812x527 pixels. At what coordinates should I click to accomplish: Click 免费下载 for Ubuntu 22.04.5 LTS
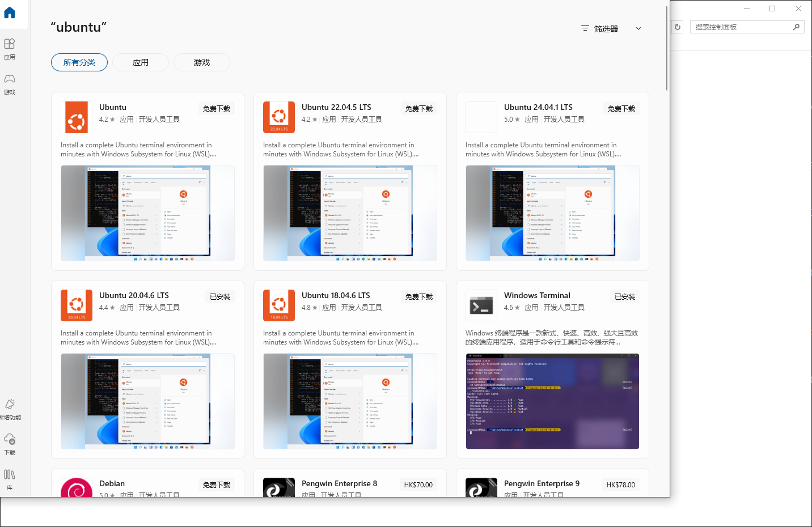pos(419,108)
